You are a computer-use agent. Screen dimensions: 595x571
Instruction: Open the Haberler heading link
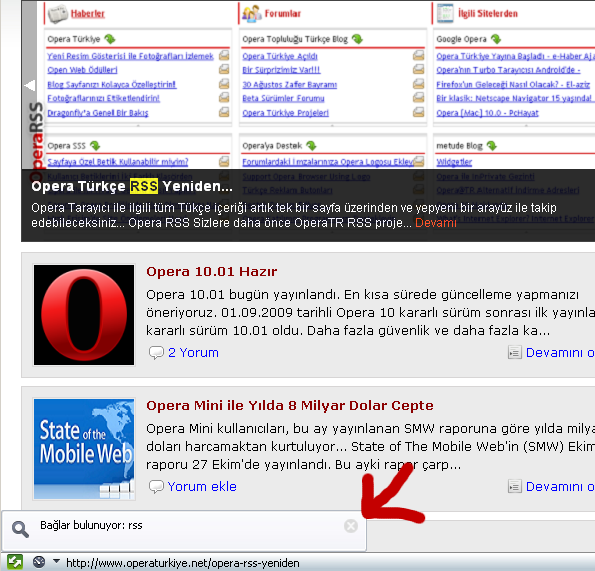[88, 14]
